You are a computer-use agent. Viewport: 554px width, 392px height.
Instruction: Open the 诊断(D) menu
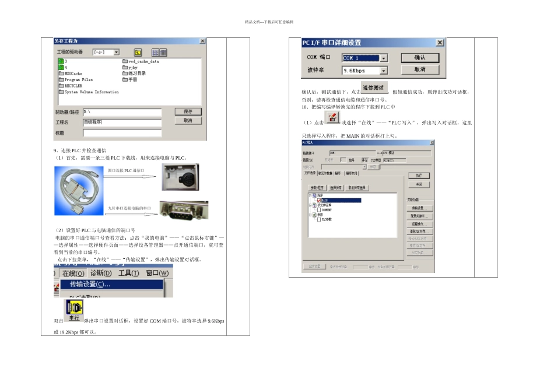pyautogui.click(x=101, y=273)
